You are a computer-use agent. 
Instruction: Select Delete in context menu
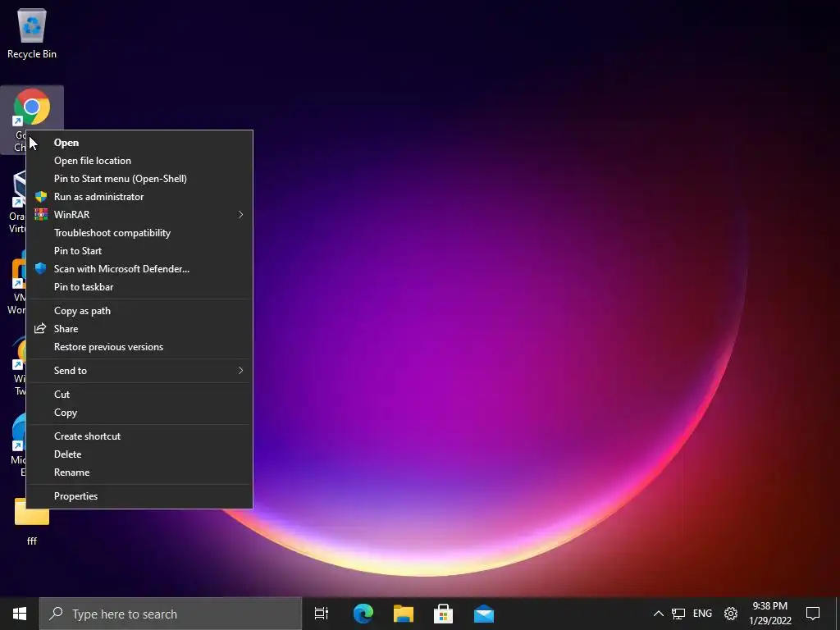(139, 454)
